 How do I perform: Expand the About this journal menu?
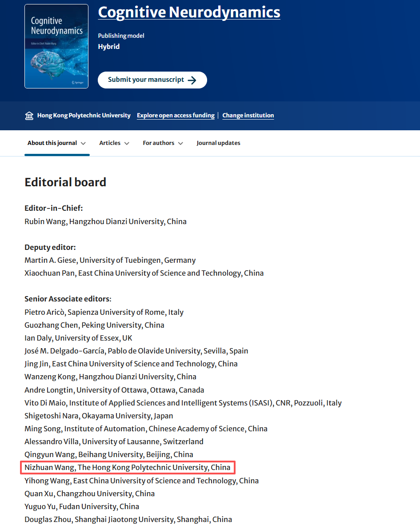56,143
